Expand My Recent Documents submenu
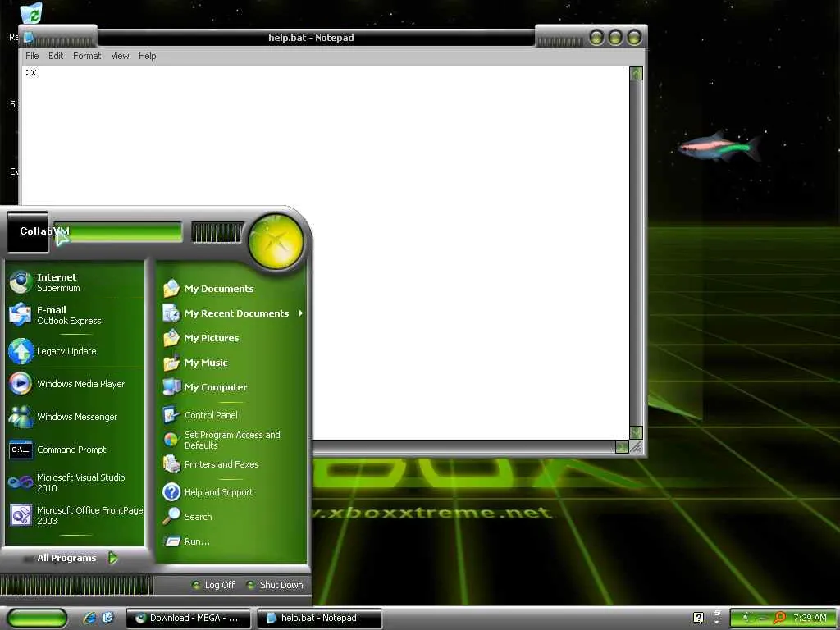Image resolution: width=840 pixels, height=630 pixels. pyautogui.click(x=232, y=313)
